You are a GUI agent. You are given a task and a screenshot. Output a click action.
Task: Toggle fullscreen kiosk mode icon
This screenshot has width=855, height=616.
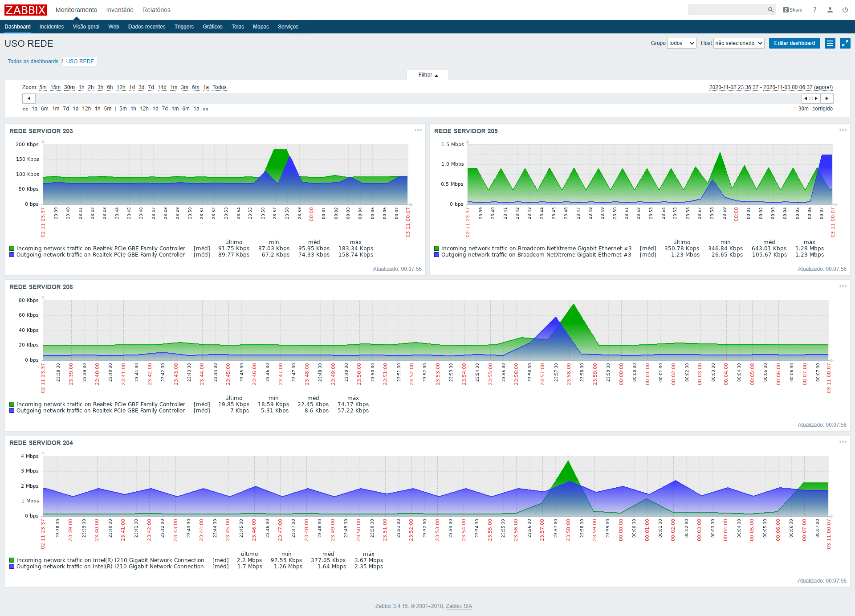click(845, 43)
